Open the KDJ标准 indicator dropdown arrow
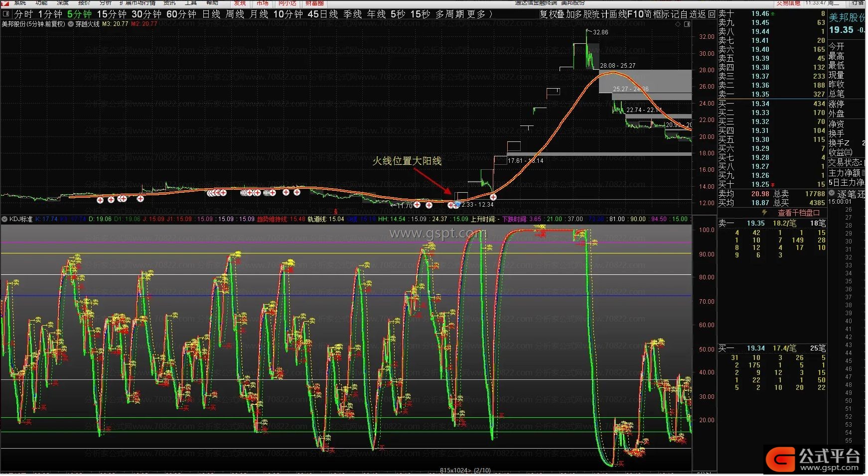This screenshot has height=476, width=868. 4,219
